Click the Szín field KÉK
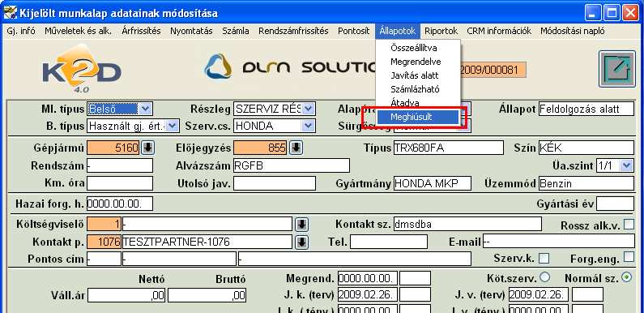 (x=586, y=148)
